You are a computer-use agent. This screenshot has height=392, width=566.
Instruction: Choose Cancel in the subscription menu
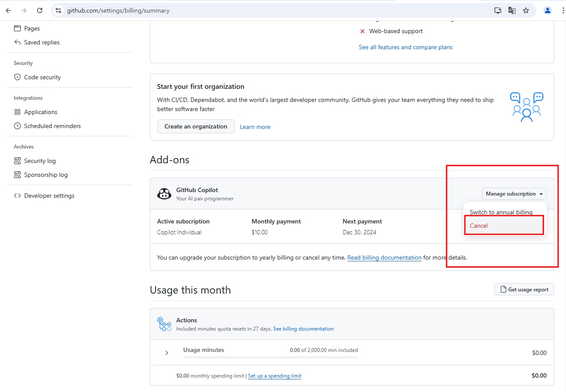[504, 226]
